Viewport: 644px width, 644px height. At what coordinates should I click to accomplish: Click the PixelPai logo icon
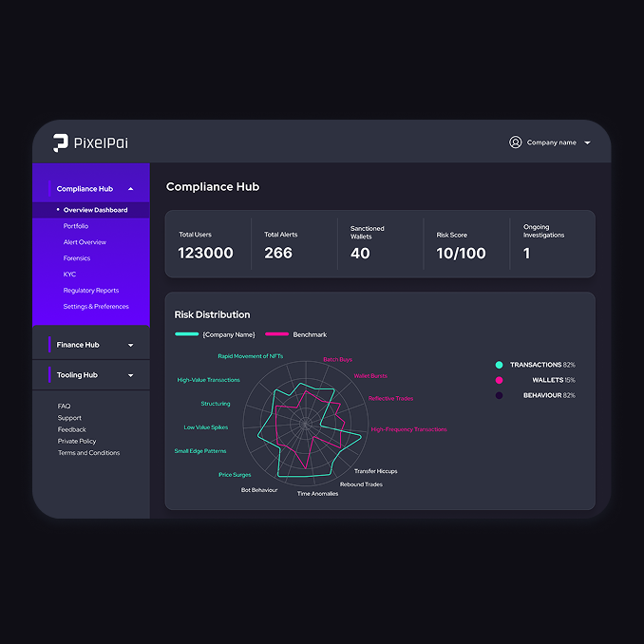click(x=61, y=142)
